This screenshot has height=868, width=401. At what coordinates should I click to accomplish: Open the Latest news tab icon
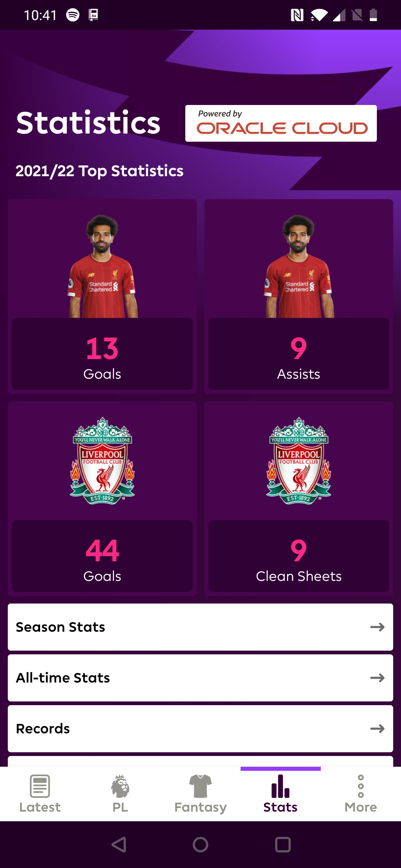coord(40,786)
